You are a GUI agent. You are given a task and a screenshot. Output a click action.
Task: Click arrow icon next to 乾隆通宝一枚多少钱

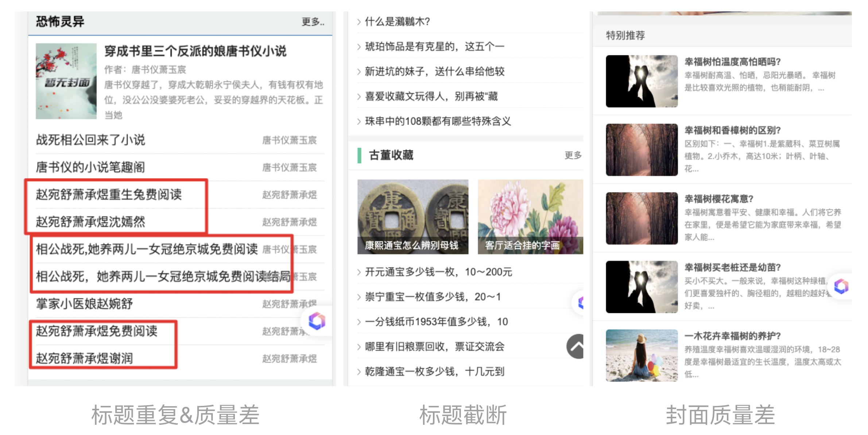click(359, 372)
